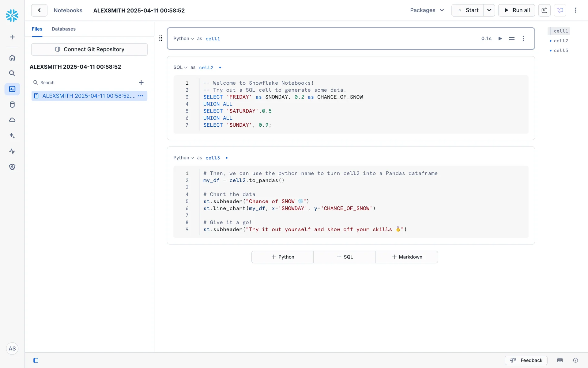Image resolution: width=588 pixels, height=368 pixels.
Task: Click the cell1 drag handle dots
Action: (x=160, y=38)
